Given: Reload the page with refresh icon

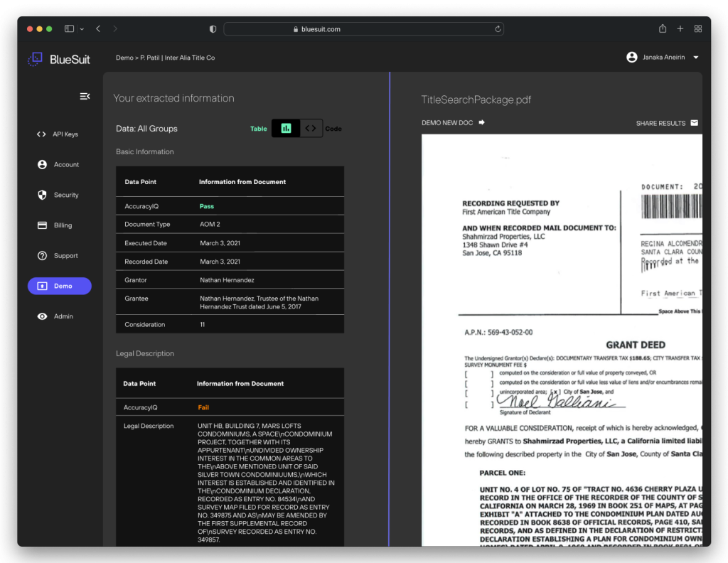Looking at the screenshot, I should coord(498,28).
